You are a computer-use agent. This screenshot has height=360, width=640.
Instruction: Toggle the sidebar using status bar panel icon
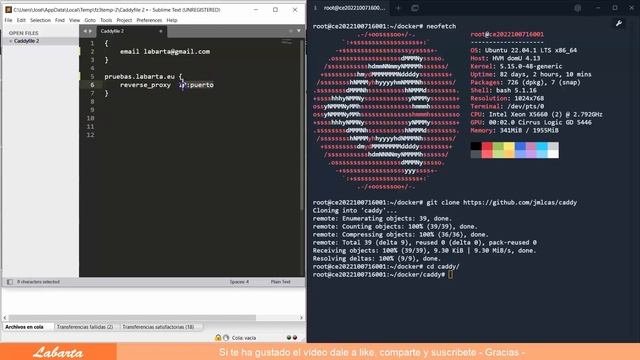click(x=10, y=282)
